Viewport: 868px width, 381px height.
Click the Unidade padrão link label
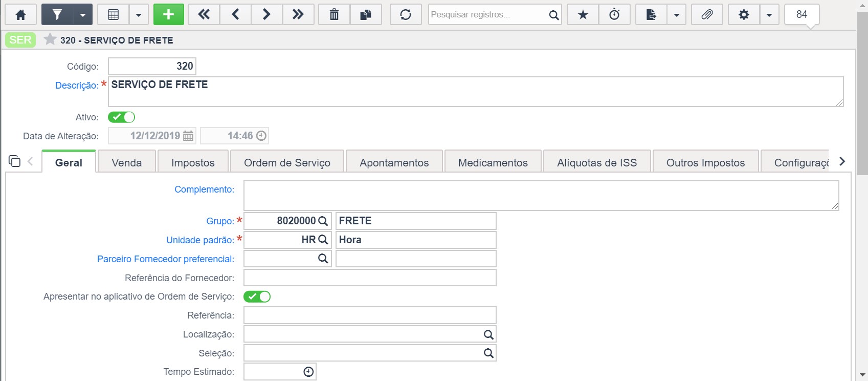pyautogui.click(x=200, y=240)
